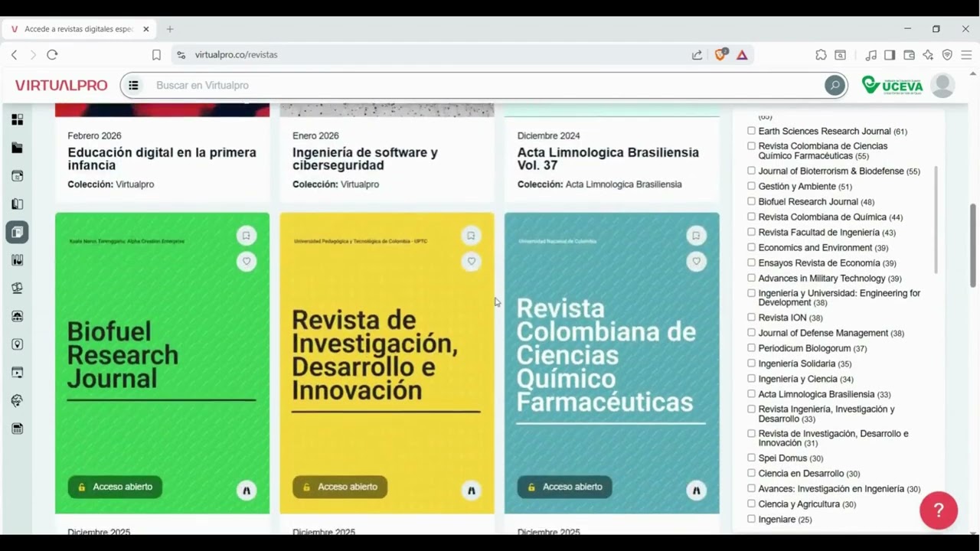Open Brave Leo AI sparkle icon

[928, 55]
